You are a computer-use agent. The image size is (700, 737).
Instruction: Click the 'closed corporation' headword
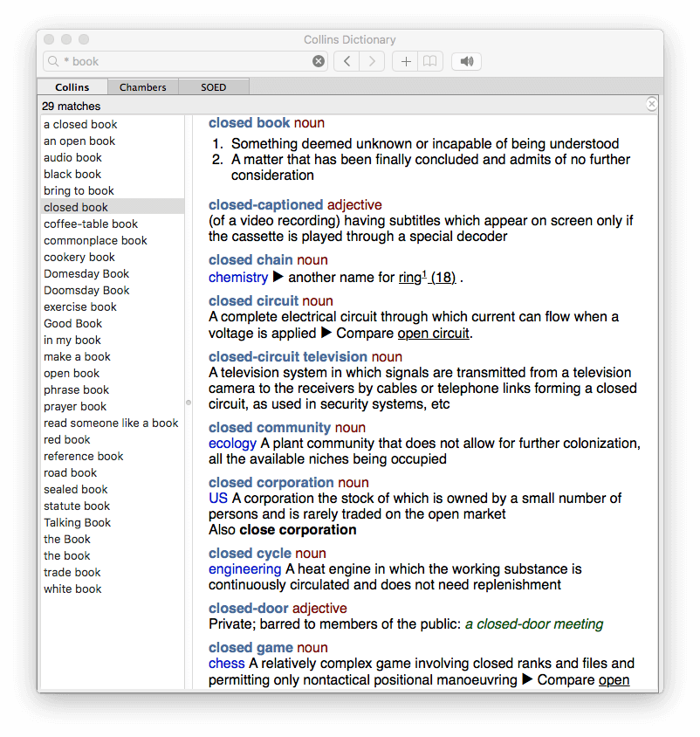pos(271,482)
